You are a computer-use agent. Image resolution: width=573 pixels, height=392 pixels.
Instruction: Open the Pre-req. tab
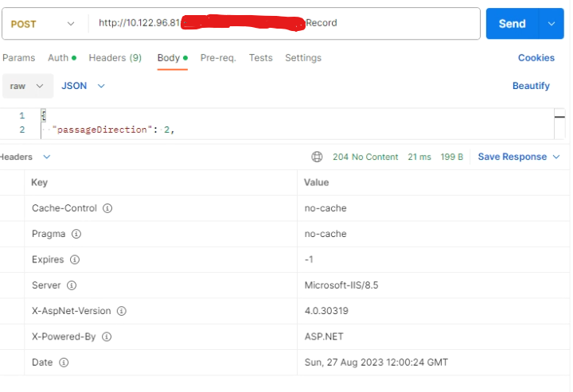[218, 58]
